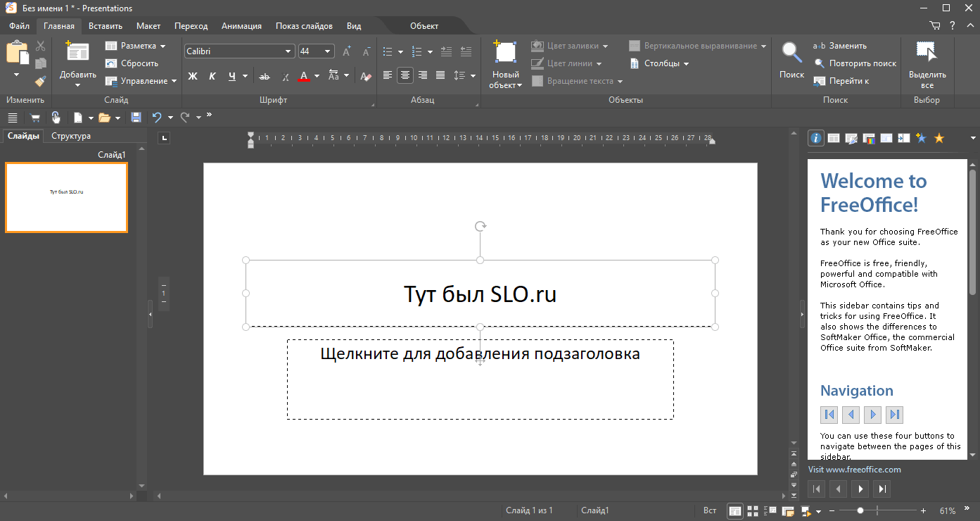Follow the Visit www.freeoffice.com link
The height and width of the screenshot is (521, 980).
click(x=854, y=470)
